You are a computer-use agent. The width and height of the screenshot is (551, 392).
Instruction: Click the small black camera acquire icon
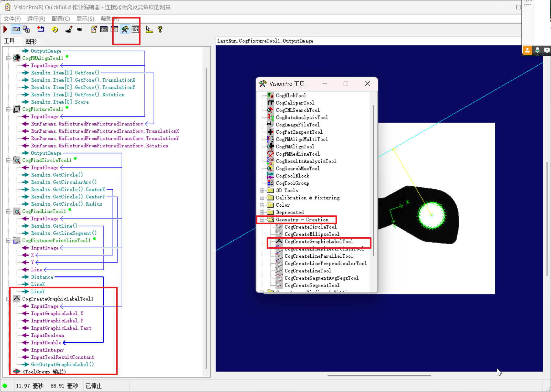pyautogui.click(x=79, y=29)
